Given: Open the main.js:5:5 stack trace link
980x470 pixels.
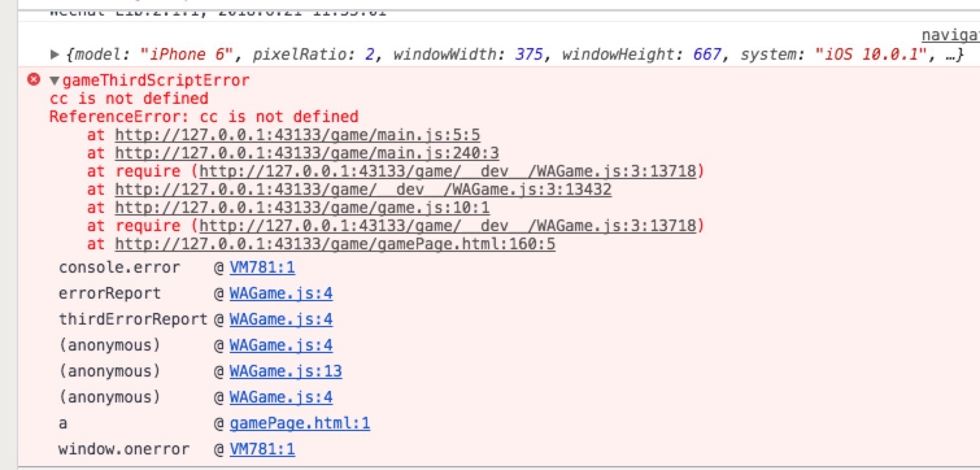Looking at the screenshot, I should coord(297,135).
